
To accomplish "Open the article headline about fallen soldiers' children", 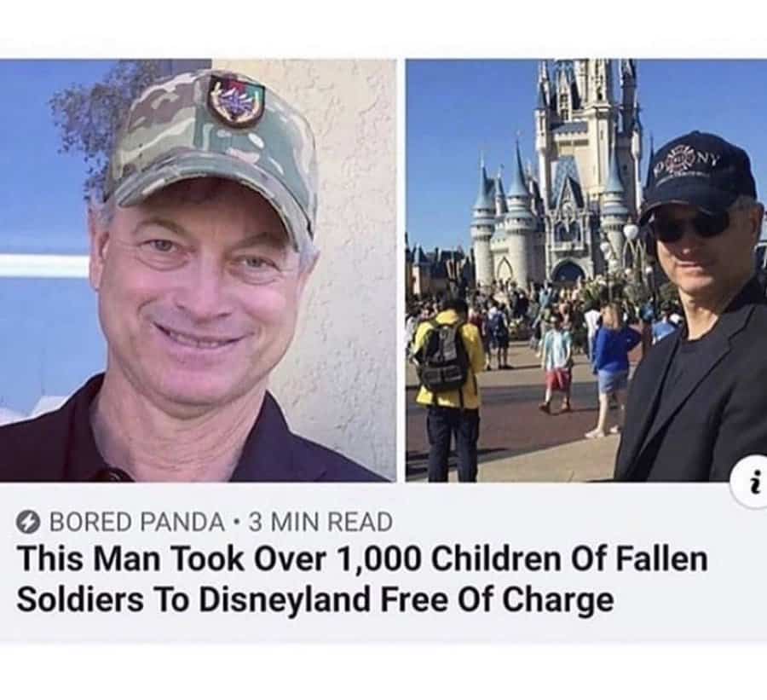I will pyautogui.click(x=362, y=579).
